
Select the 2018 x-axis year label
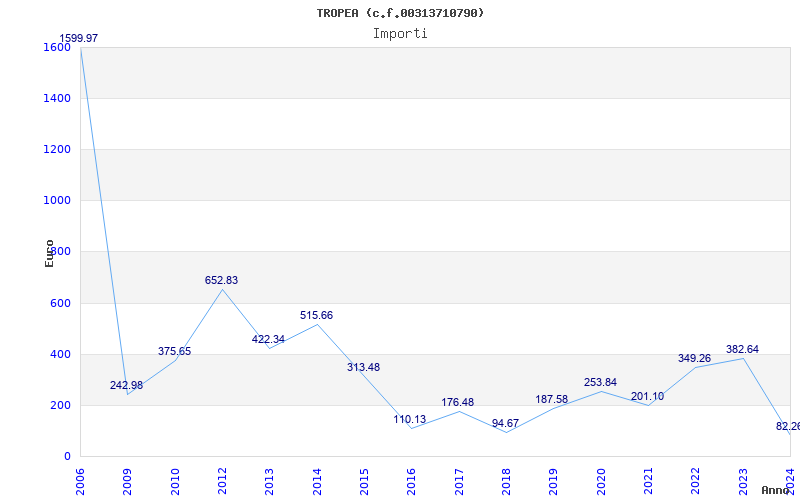coord(506,479)
